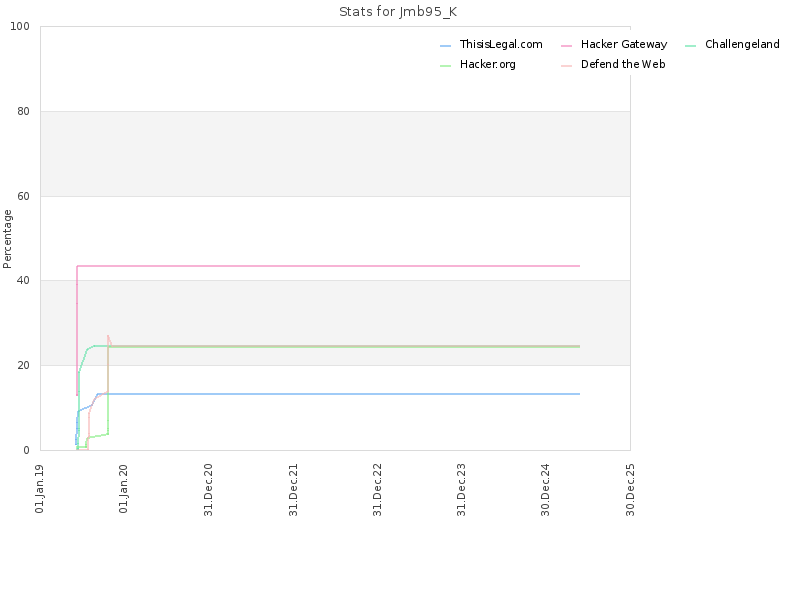Click the 01.Jan.20 x-axis label
800x600 pixels.
point(123,489)
